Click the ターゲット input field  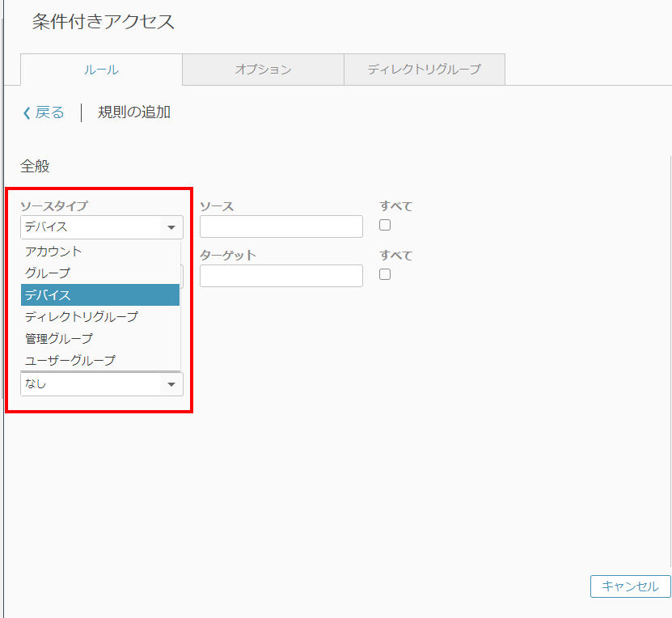(281, 276)
